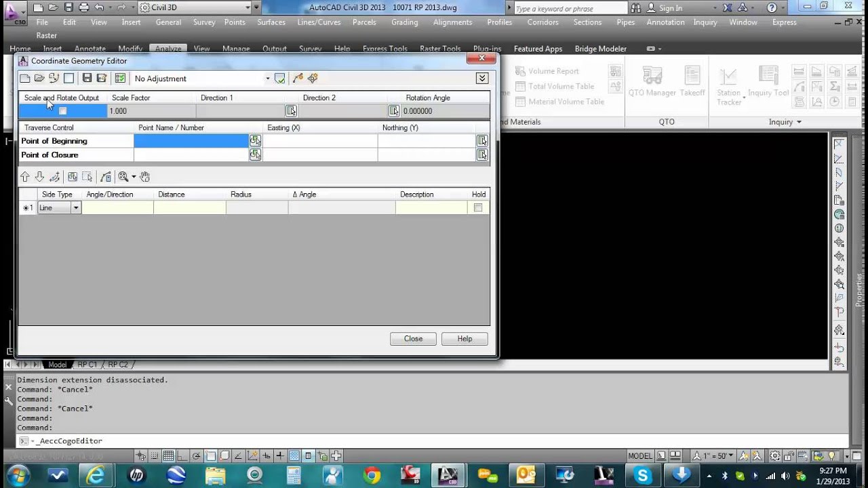The width and height of the screenshot is (868, 488).
Task: Pick Point of Closure from drawing
Action: (x=255, y=155)
